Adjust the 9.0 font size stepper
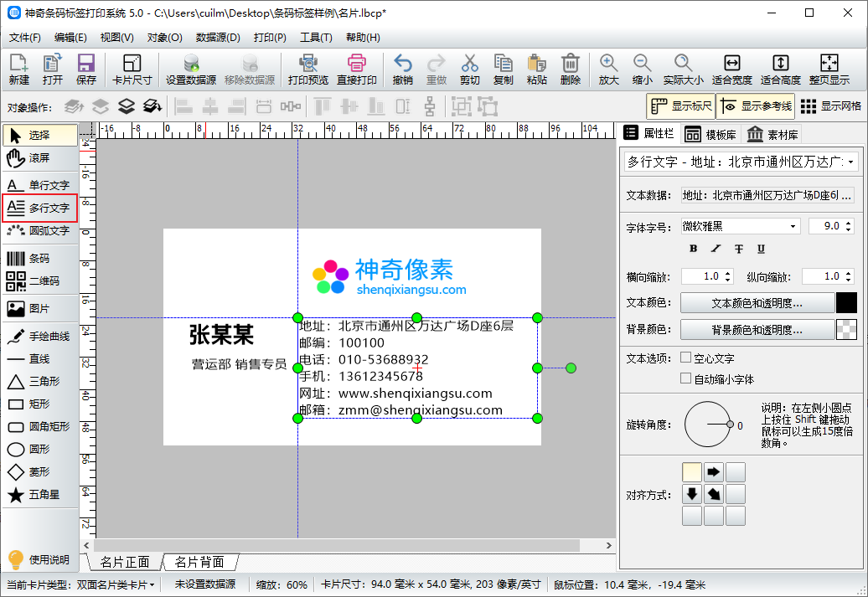Image resolution: width=868 pixels, height=597 pixels. [x=849, y=226]
